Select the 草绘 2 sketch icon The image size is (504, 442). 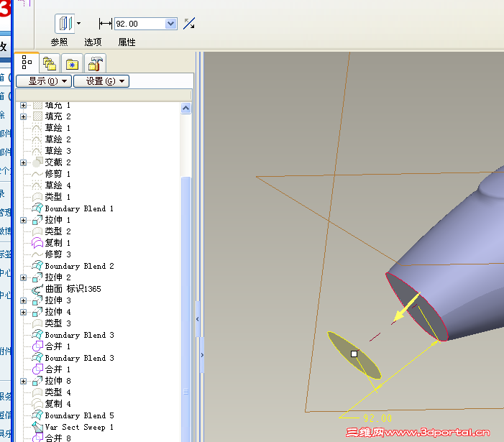[37, 139]
